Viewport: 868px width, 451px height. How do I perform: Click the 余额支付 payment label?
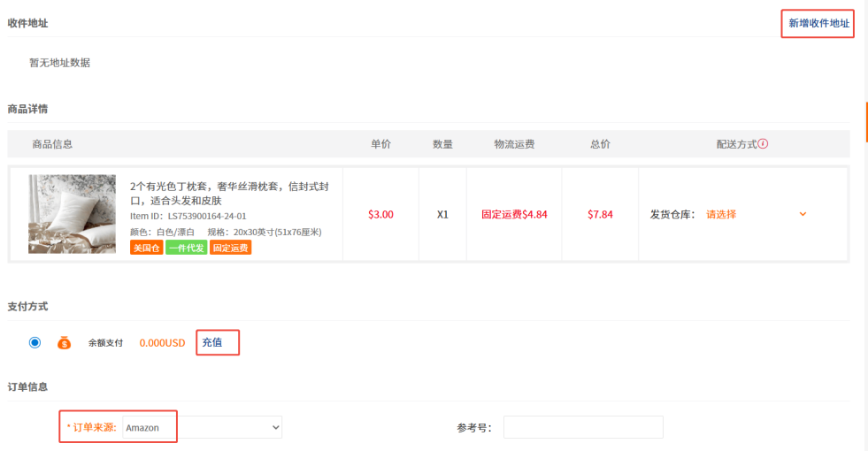[105, 342]
